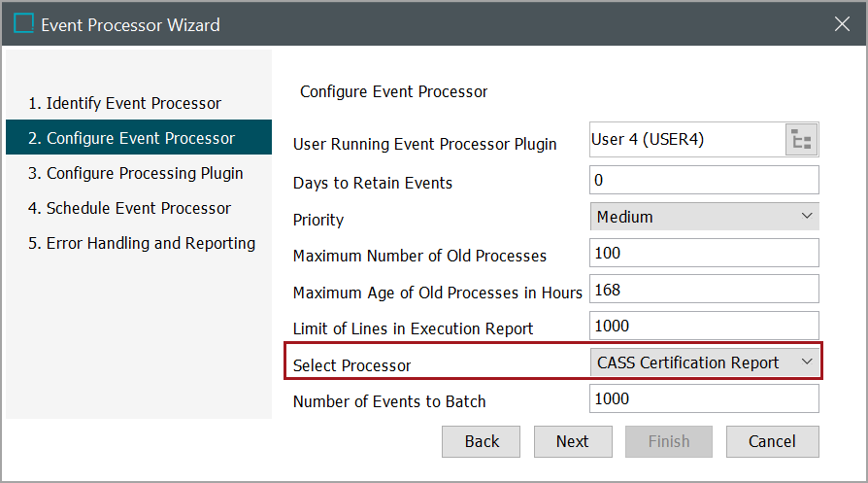The height and width of the screenshot is (483, 868).
Task: Click the Finish button
Action: click(x=669, y=441)
